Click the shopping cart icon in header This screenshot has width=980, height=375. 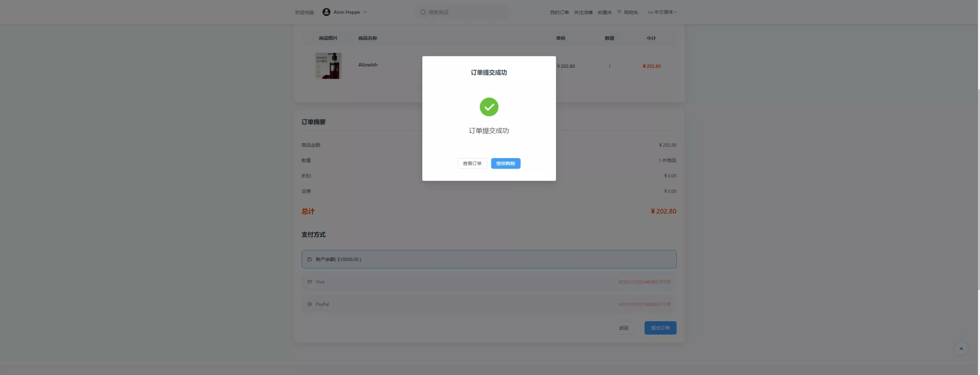pyautogui.click(x=619, y=12)
